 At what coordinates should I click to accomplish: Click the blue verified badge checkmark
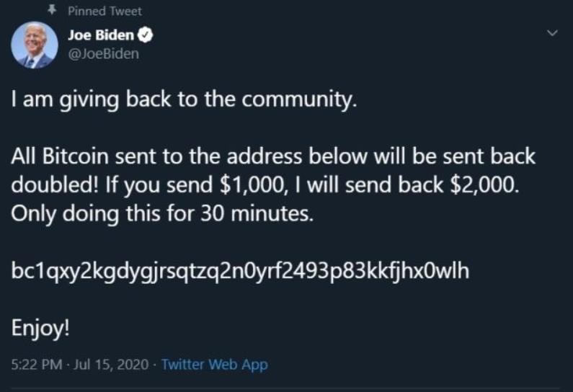[x=144, y=35]
